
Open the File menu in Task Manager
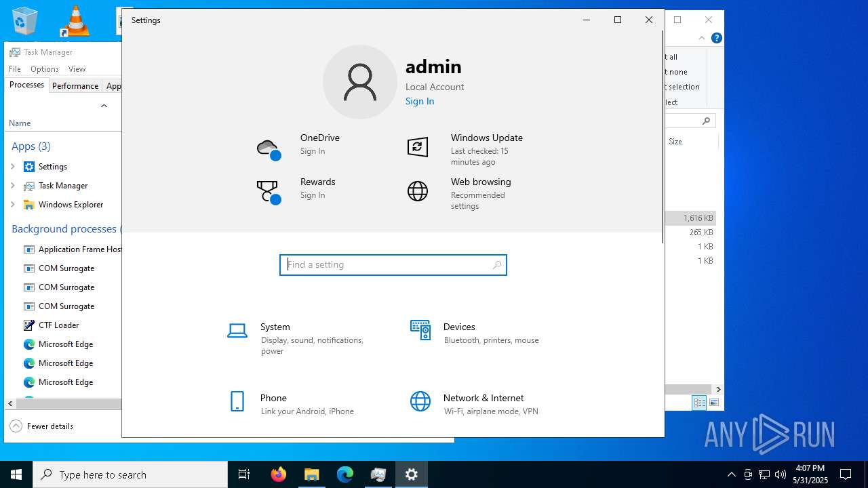(x=15, y=69)
